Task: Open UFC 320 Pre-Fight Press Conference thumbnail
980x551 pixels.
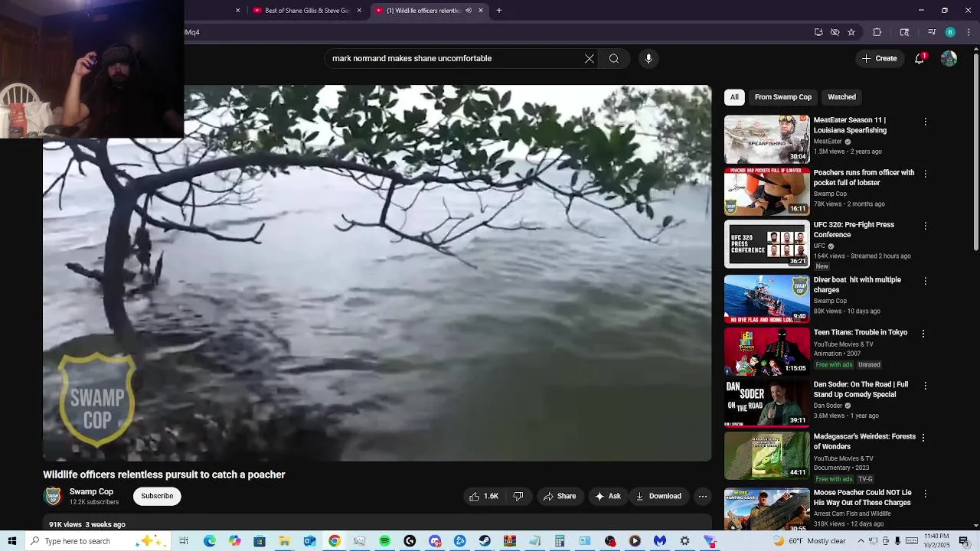Action: pyautogui.click(x=766, y=244)
